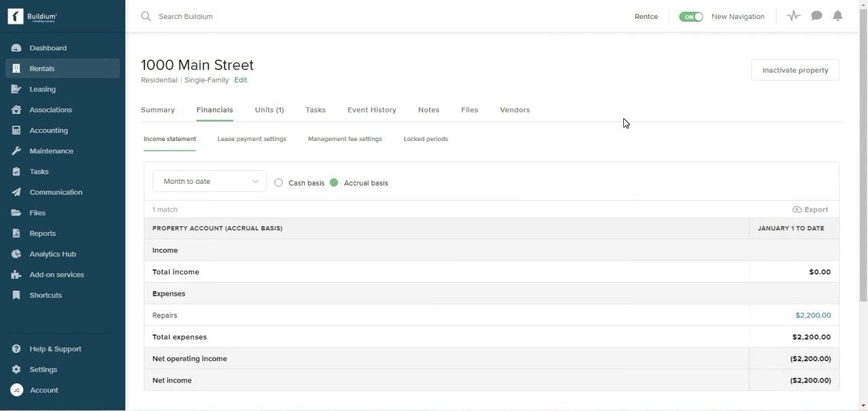Click the Export cloud download icon

(797, 210)
